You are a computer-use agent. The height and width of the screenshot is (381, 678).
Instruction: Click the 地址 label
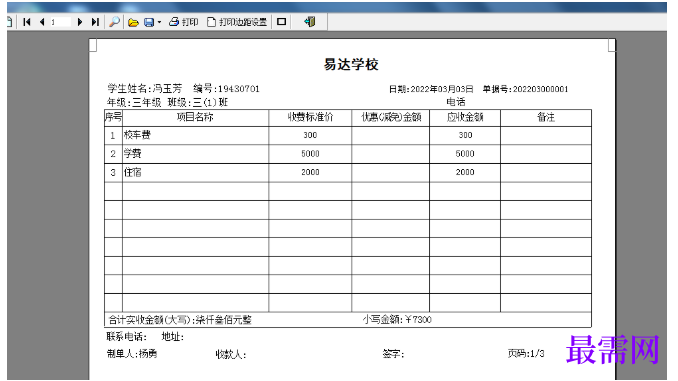[173, 337]
